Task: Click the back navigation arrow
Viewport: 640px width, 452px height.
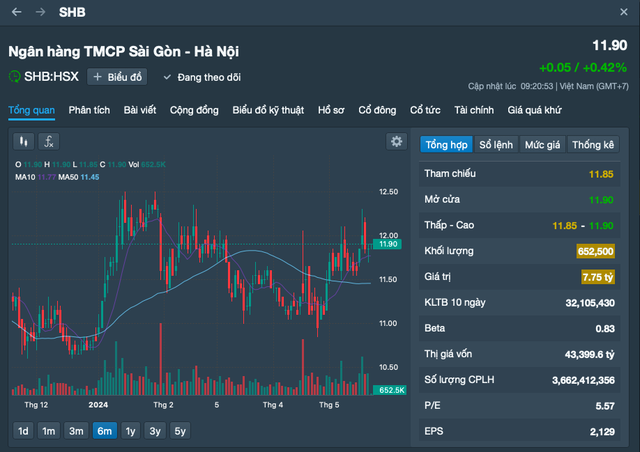Action: (x=16, y=12)
